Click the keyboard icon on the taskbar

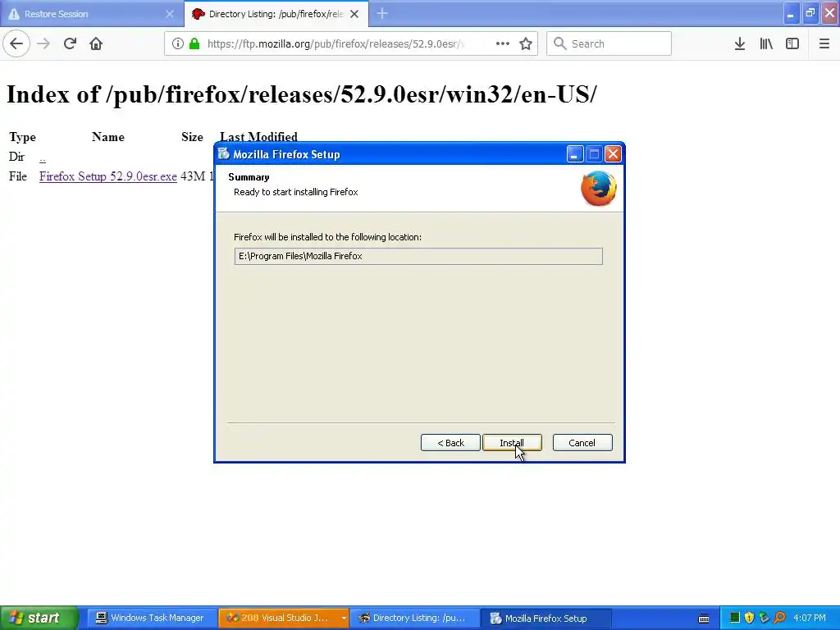pos(704,619)
